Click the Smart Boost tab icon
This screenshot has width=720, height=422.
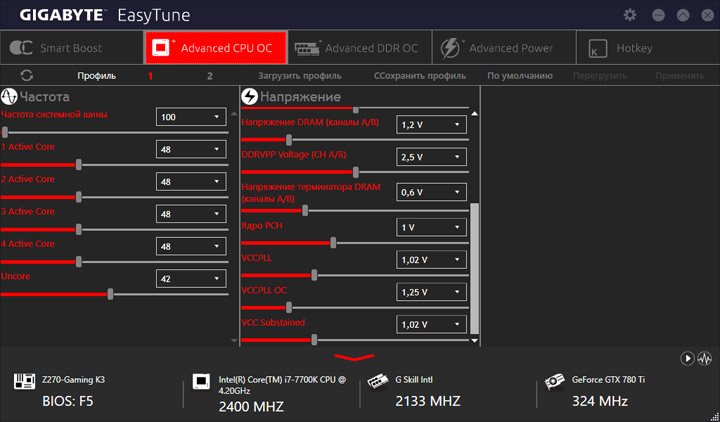click(21, 48)
